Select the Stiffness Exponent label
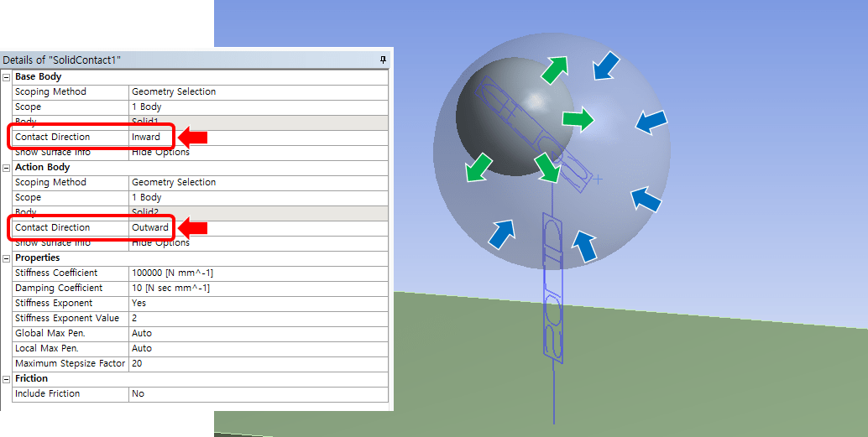The width and height of the screenshot is (868, 437). click(54, 303)
